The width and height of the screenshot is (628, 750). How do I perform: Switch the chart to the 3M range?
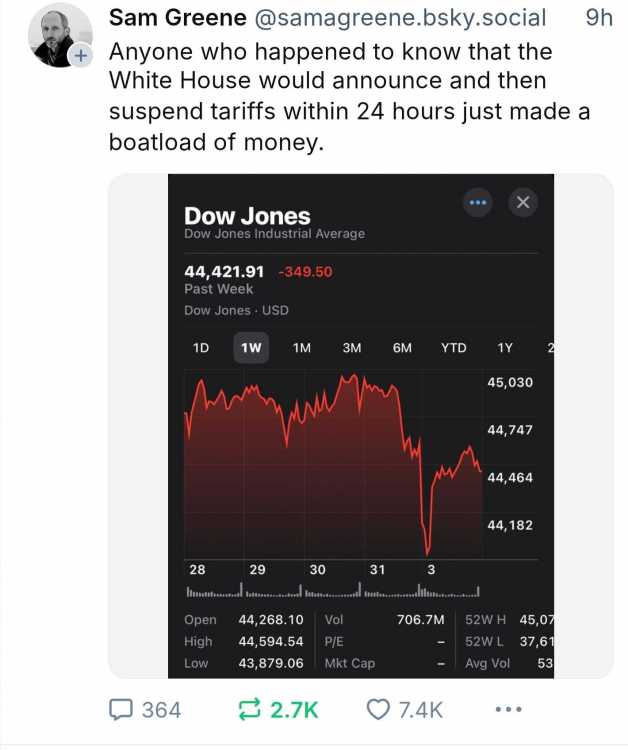(x=352, y=348)
